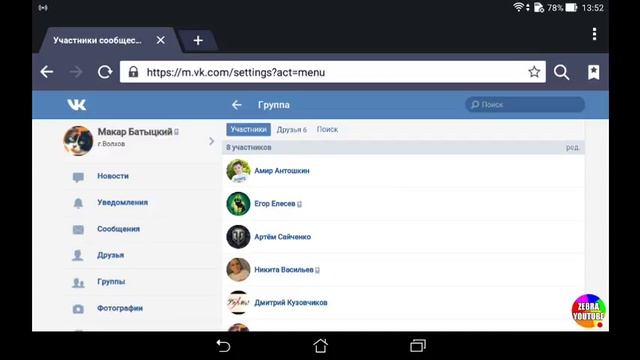Click the URL address field
The width and height of the screenshot is (640, 360).
click(x=333, y=72)
